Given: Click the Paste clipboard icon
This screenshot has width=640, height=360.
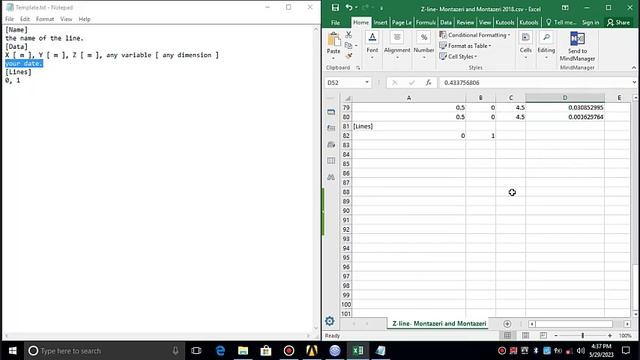Looking at the screenshot, I should point(333,40).
